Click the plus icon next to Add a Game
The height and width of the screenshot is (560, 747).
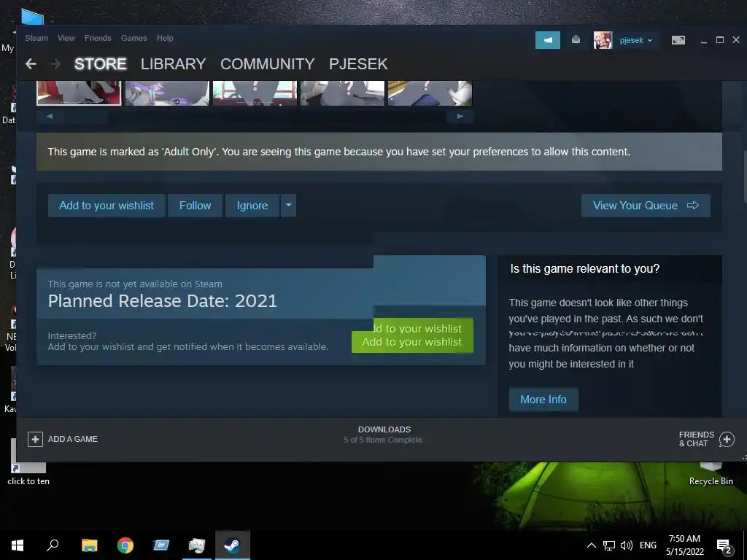click(x=35, y=439)
